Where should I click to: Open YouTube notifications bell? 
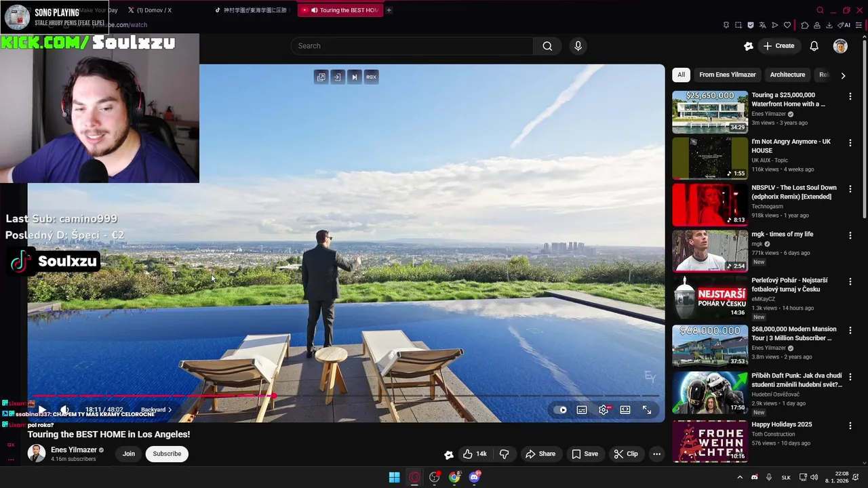point(814,46)
